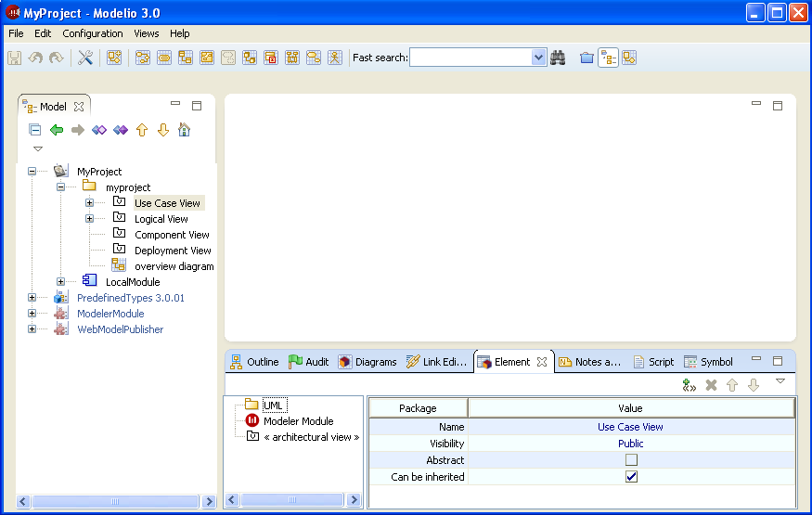812x515 pixels.
Task: Click the move up arrow in Element panel
Action: (x=732, y=384)
